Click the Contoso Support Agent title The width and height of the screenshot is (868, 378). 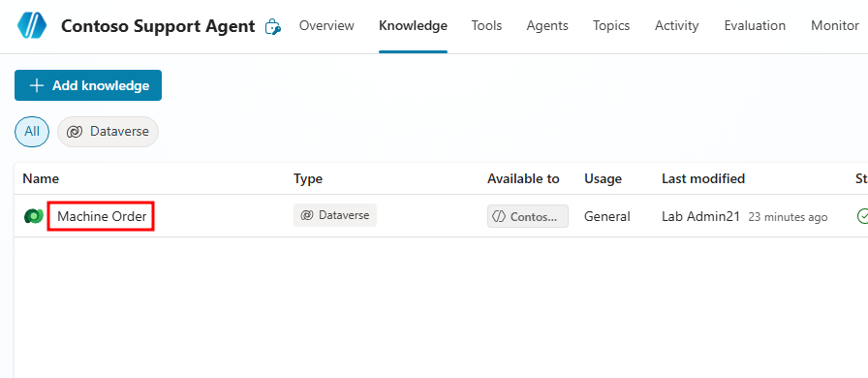pyautogui.click(x=158, y=26)
